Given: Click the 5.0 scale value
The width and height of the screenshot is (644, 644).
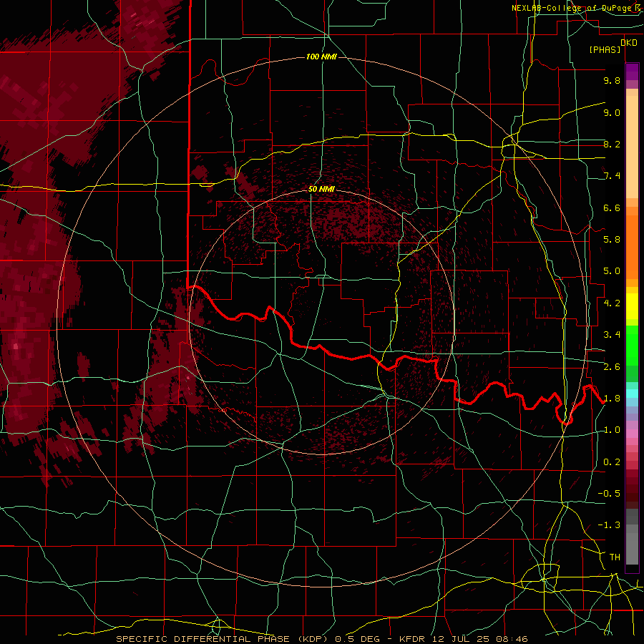Looking at the screenshot, I should [x=612, y=271].
